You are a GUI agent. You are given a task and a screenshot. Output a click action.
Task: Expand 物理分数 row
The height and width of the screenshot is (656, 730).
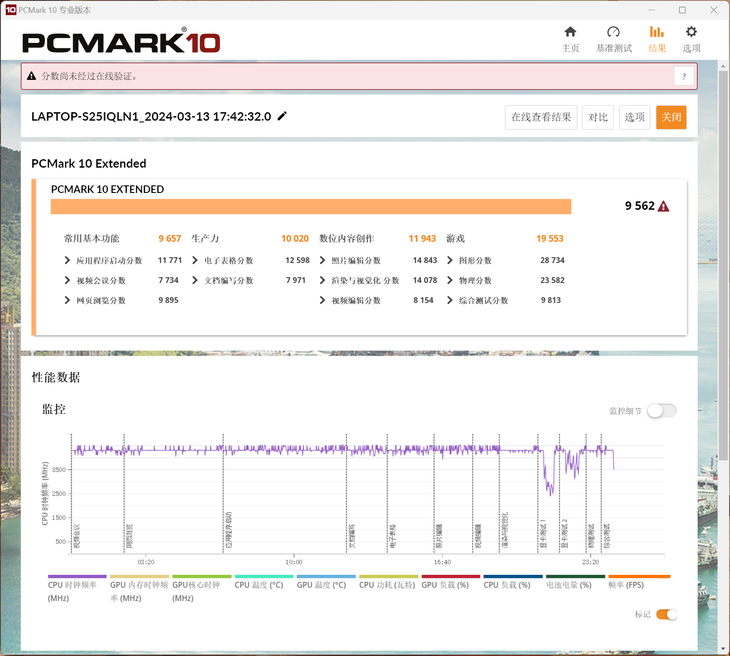click(450, 280)
